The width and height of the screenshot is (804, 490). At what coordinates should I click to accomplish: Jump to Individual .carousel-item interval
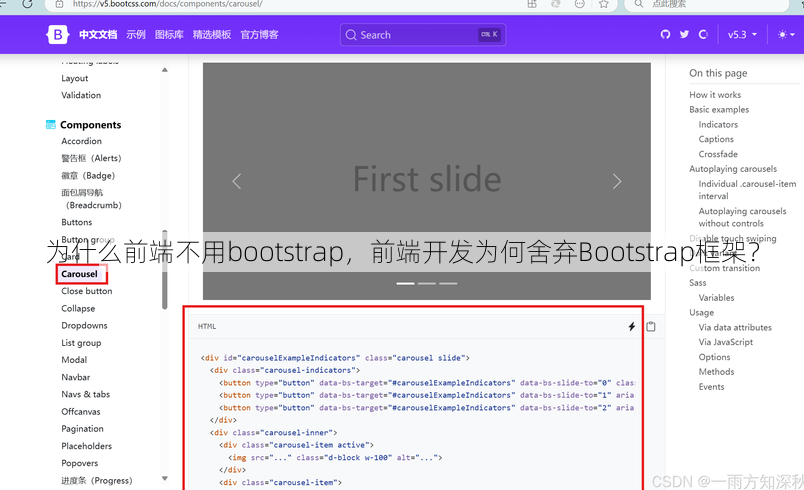[x=747, y=190]
